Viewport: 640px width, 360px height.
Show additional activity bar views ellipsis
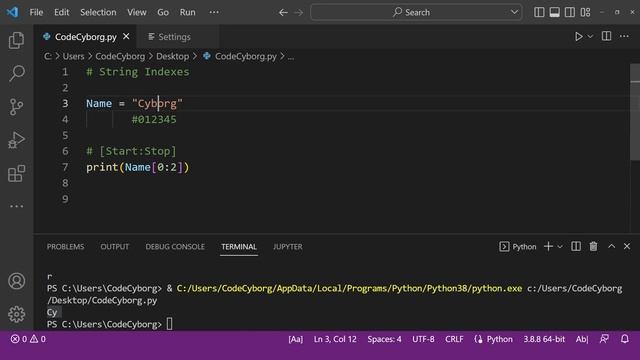(16, 206)
